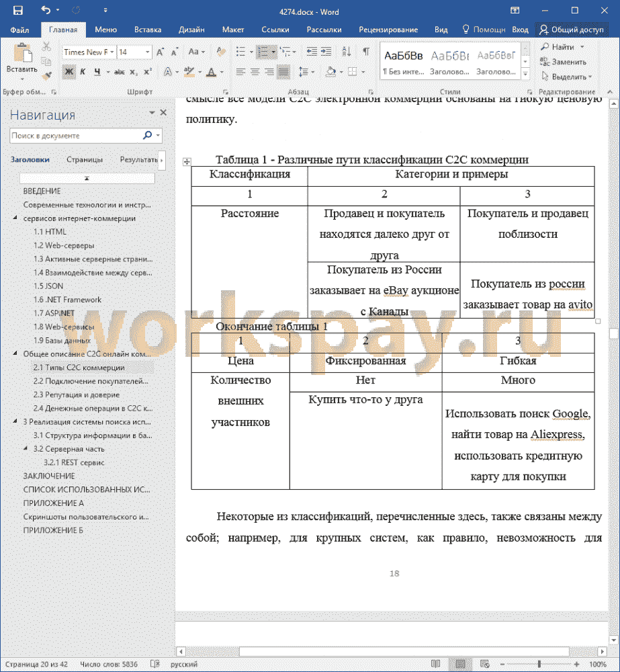Toggle paragraph marks display (¶)
Viewport: 620px width, 672px height.
click(366, 52)
